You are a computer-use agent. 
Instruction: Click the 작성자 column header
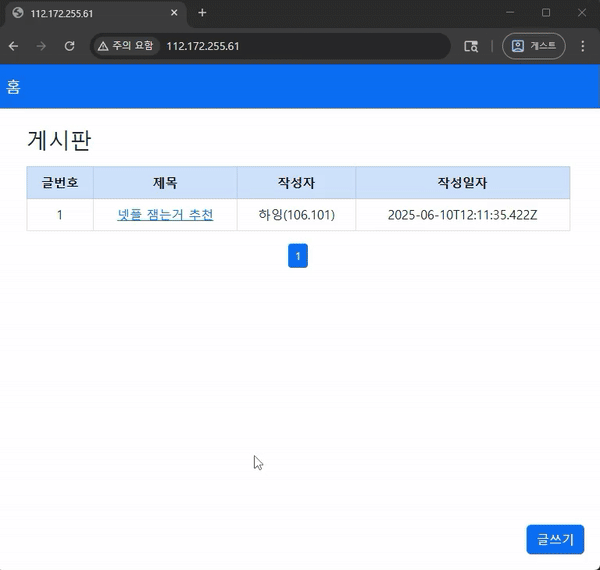297,182
